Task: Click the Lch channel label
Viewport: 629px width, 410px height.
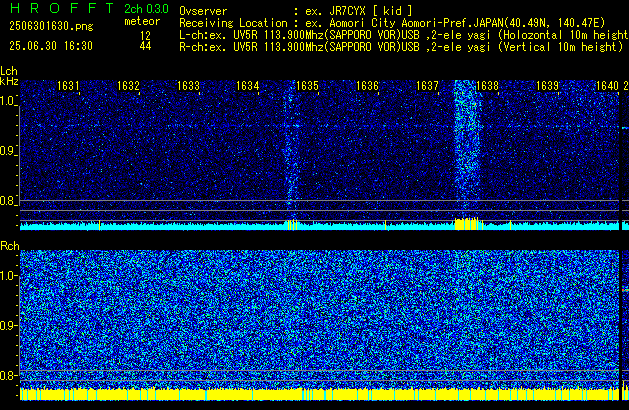Action: pyautogui.click(x=9, y=71)
